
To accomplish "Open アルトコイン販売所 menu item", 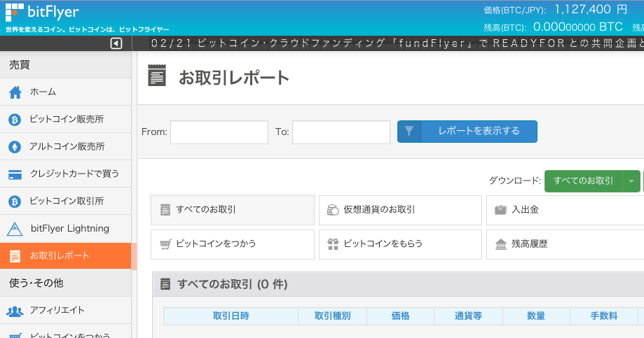I will tap(66, 146).
